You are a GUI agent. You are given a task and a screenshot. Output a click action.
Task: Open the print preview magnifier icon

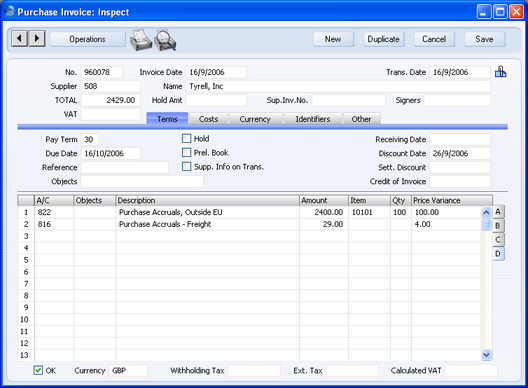coord(165,40)
